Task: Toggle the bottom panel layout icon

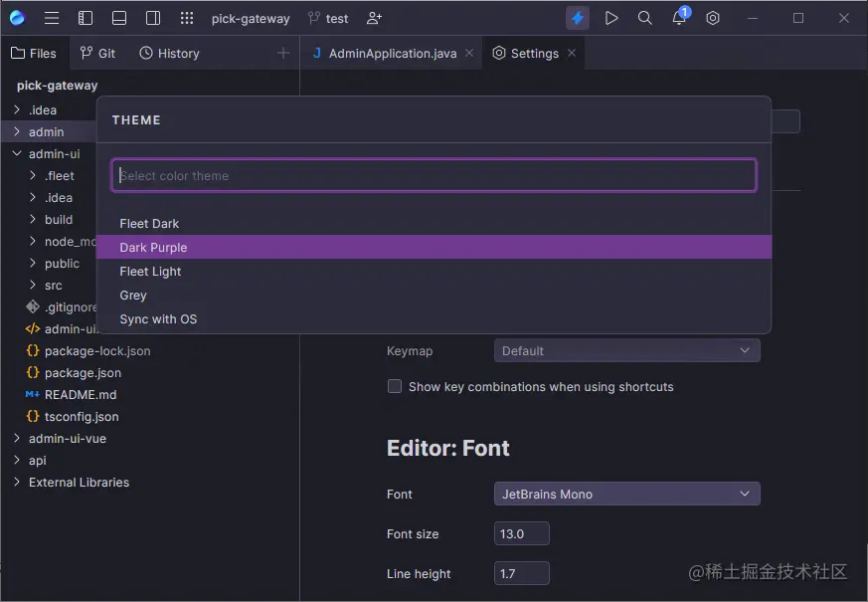Action: click(x=119, y=18)
